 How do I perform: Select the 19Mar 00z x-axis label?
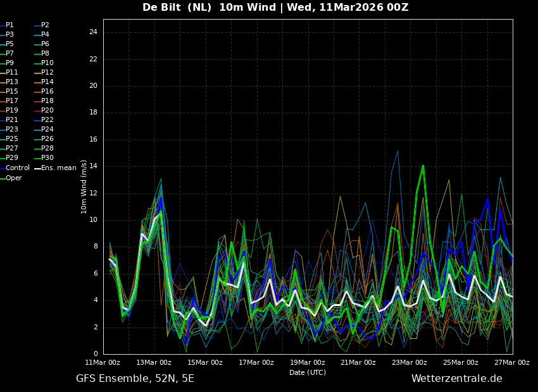pos(308,363)
